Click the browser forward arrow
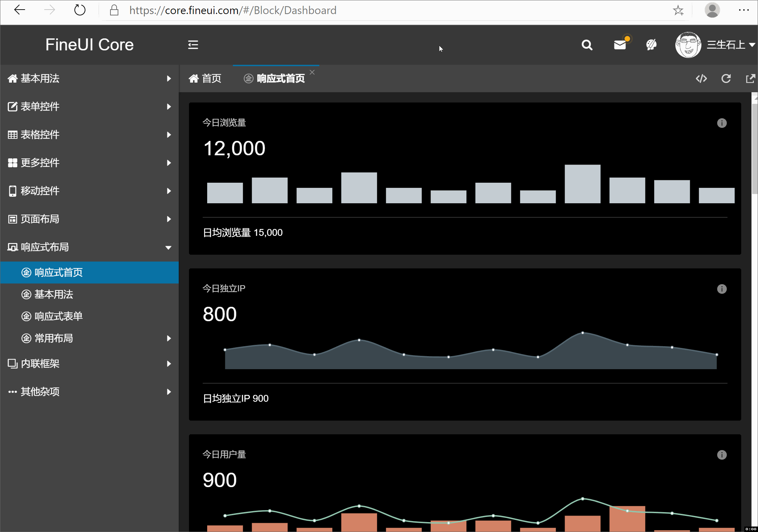Viewport: 758px width, 532px height. click(49, 10)
